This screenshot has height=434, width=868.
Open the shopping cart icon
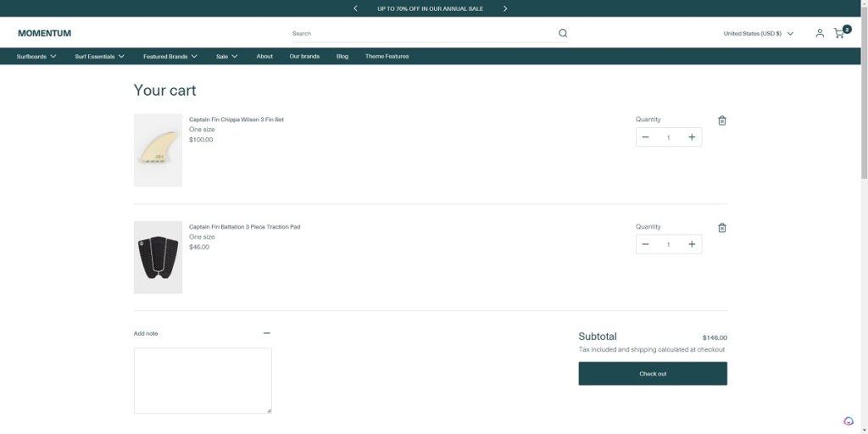[839, 33]
